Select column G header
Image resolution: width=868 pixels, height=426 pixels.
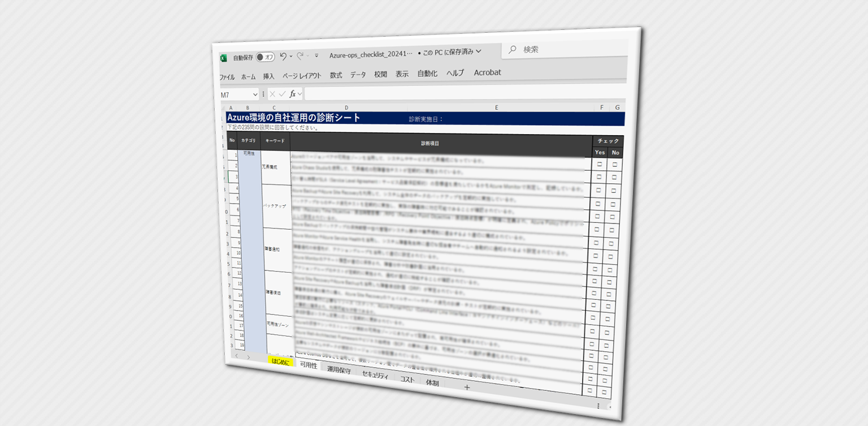(x=617, y=107)
